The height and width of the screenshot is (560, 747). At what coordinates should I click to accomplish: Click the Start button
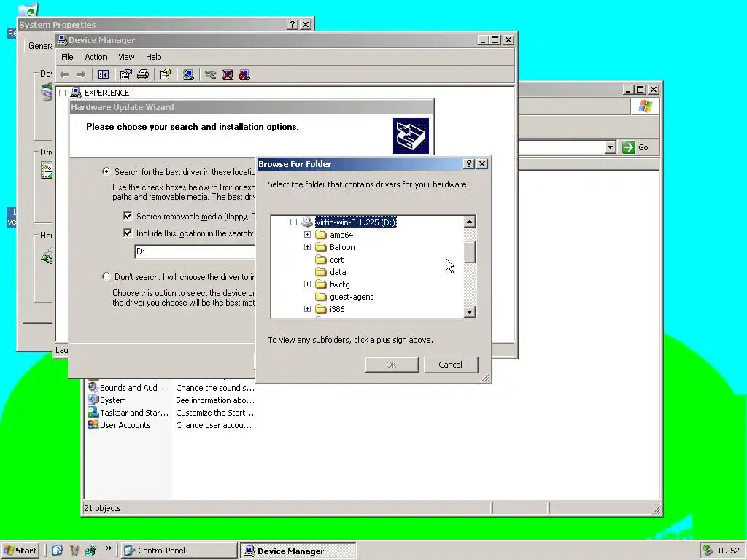click(x=20, y=551)
